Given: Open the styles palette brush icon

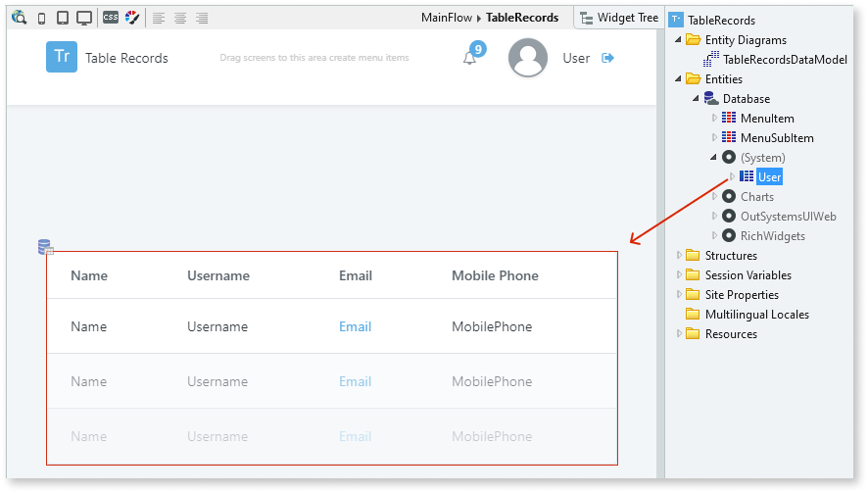Looking at the screenshot, I should pyautogui.click(x=132, y=18).
